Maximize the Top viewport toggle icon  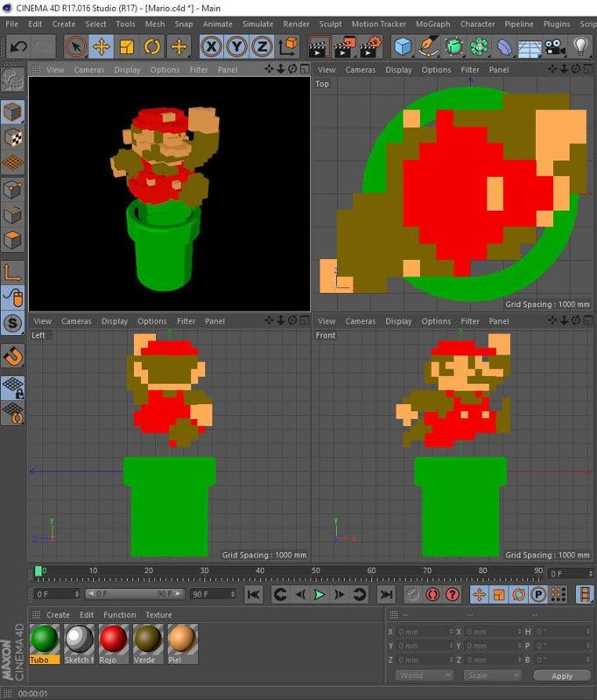[588, 69]
